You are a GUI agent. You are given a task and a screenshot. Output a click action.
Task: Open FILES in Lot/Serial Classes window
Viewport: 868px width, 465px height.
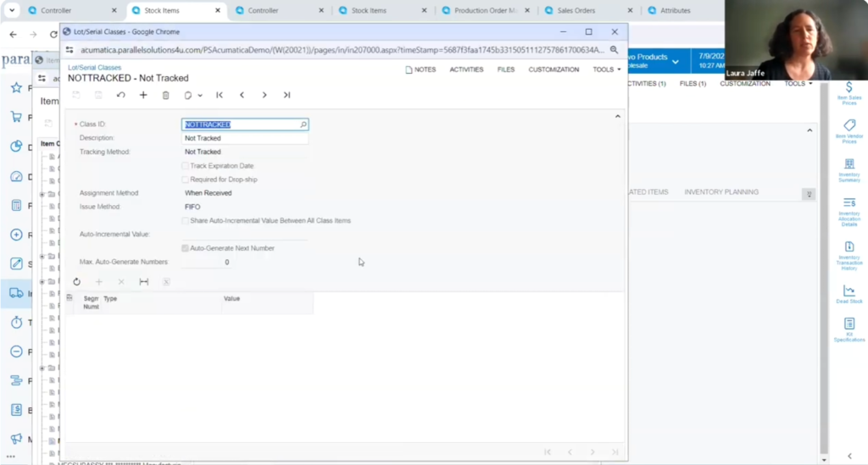click(x=505, y=69)
